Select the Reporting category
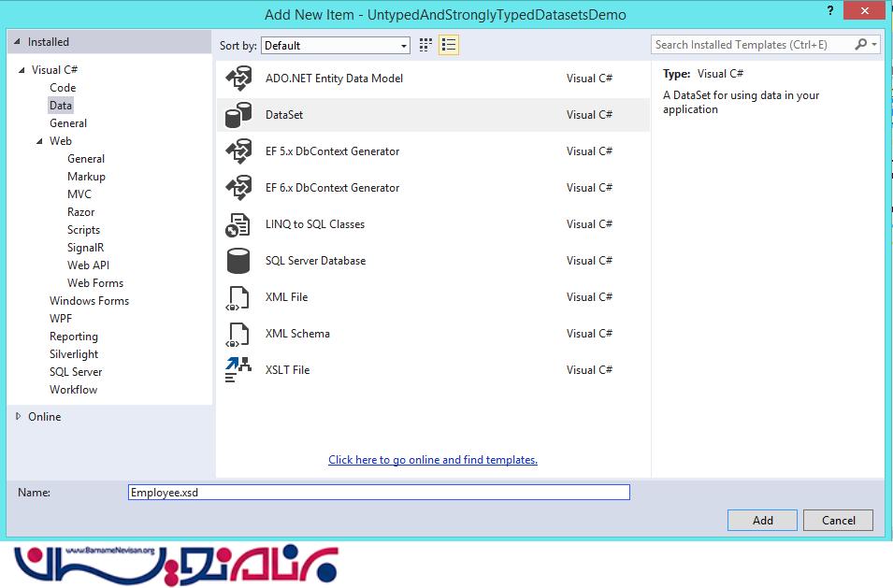 tap(73, 337)
